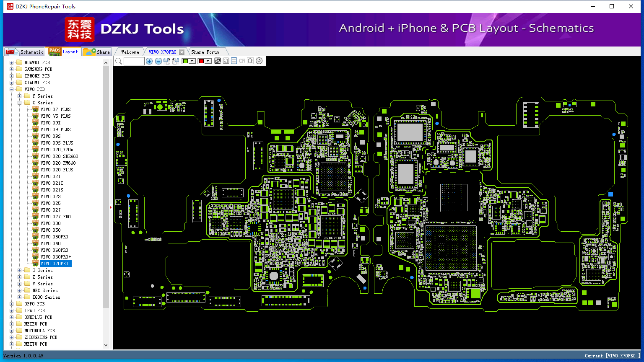Viewport: 644px width, 362px height.
Task: Click the PADS icon beside VIVO X60PRO+
Action: [x=35, y=257]
